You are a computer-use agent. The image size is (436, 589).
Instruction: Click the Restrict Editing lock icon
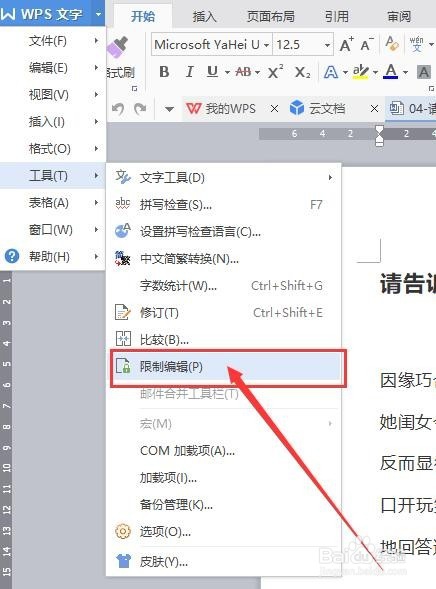123,366
